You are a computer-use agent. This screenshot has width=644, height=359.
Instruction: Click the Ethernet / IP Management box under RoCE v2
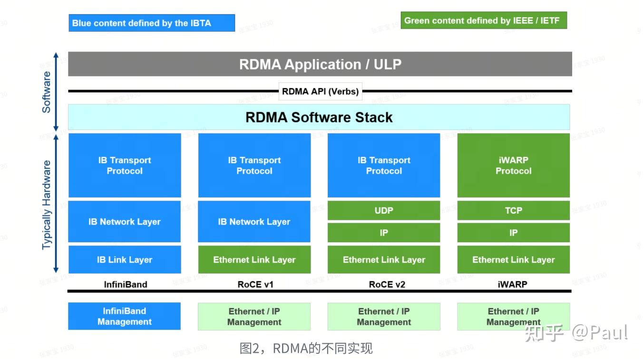point(383,316)
